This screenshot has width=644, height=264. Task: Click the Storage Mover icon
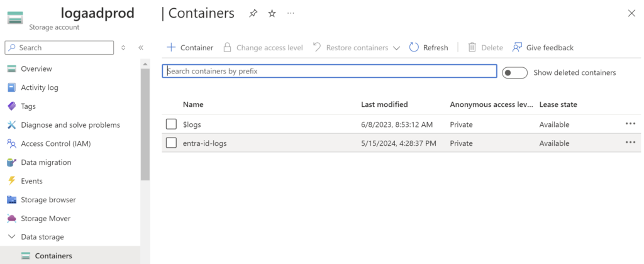(11, 218)
